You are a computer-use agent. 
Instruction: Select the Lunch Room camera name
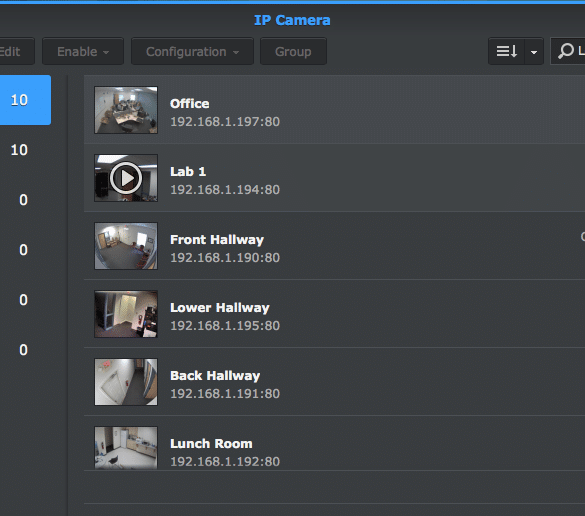pos(211,444)
